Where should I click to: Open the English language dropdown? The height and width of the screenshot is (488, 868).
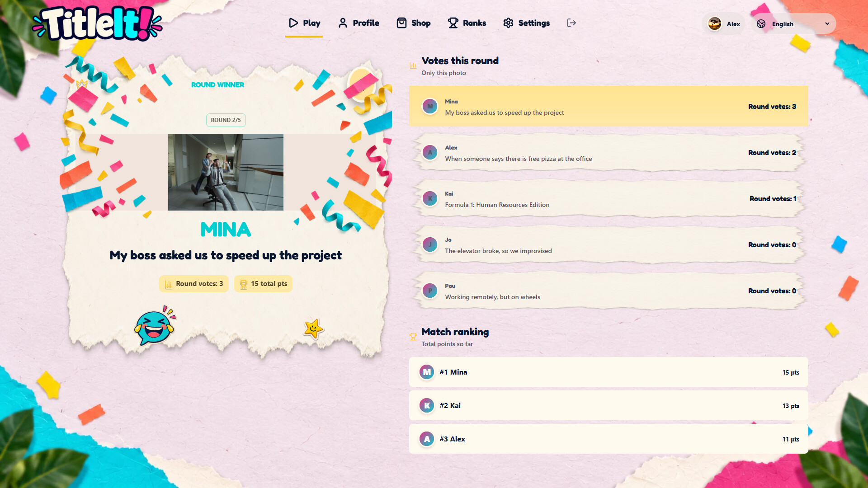pos(794,24)
